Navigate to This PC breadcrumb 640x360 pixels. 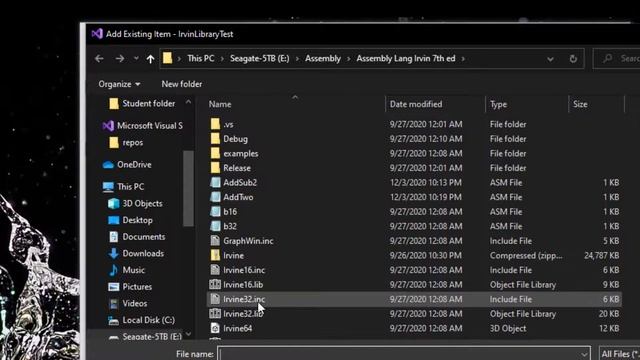coord(200,58)
